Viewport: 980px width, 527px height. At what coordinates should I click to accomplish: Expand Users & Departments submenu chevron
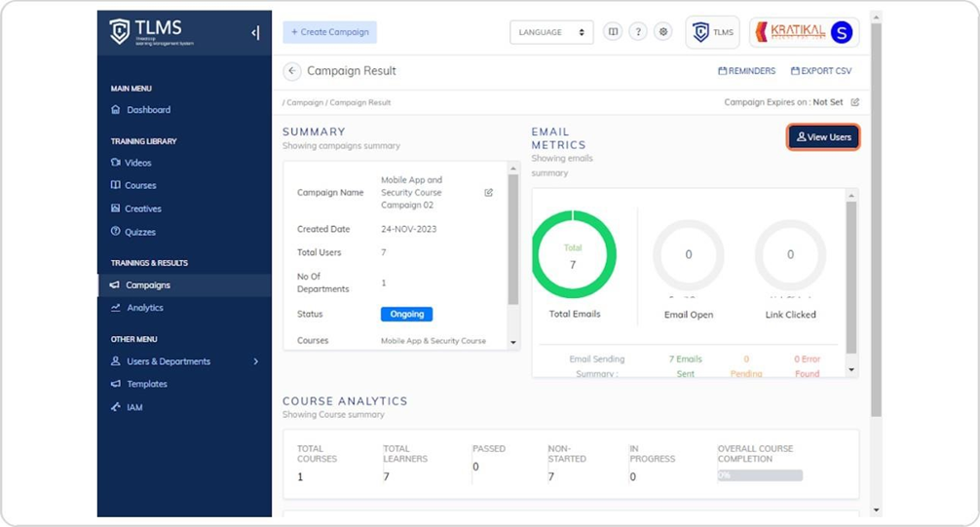point(255,361)
